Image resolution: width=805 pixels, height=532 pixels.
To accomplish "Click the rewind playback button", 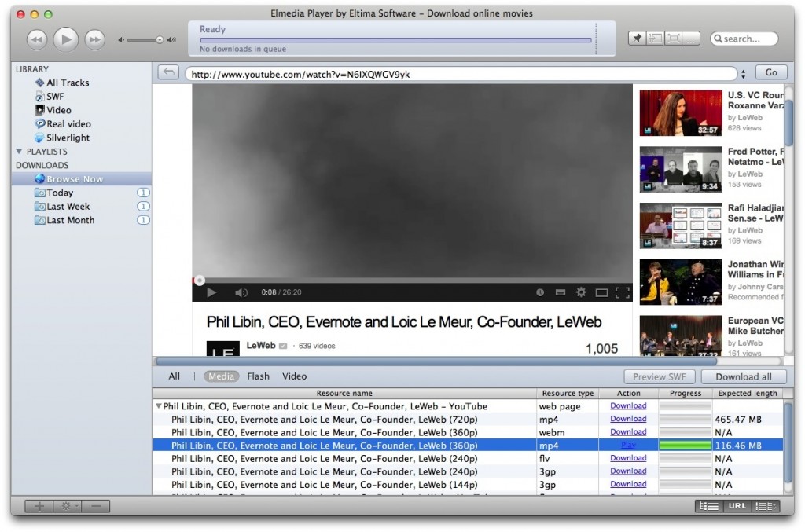I will [36, 39].
